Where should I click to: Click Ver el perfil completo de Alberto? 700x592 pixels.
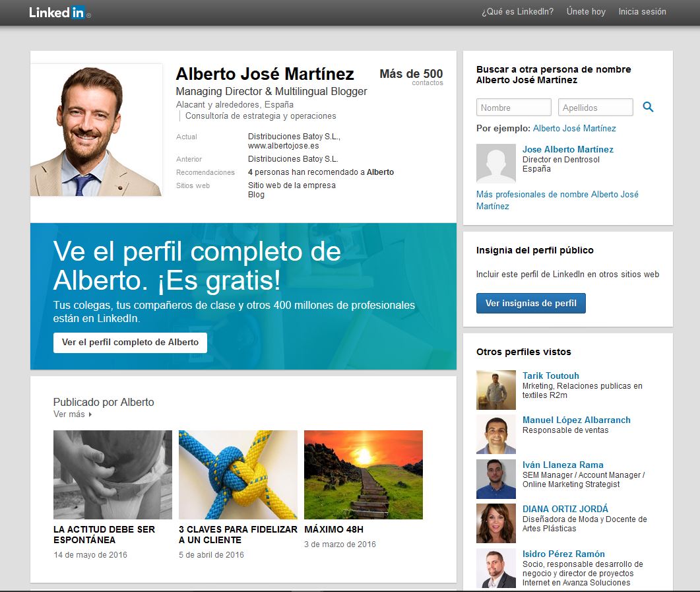pos(130,343)
